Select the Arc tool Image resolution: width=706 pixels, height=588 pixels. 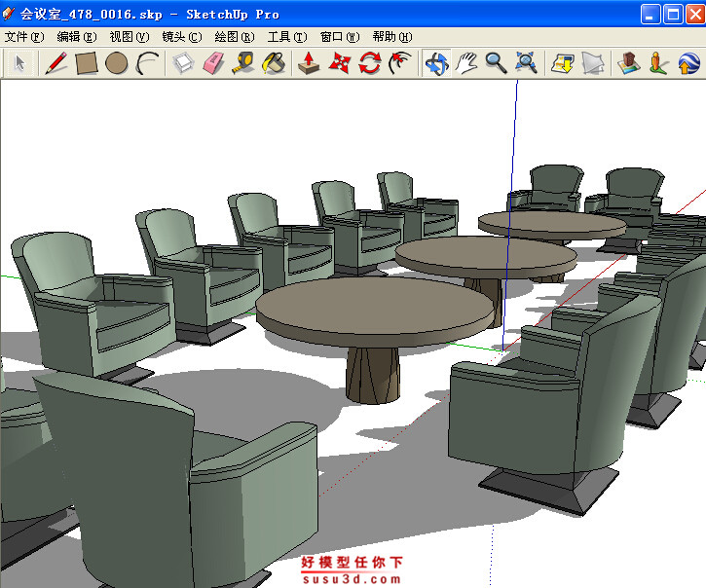tap(147, 63)
